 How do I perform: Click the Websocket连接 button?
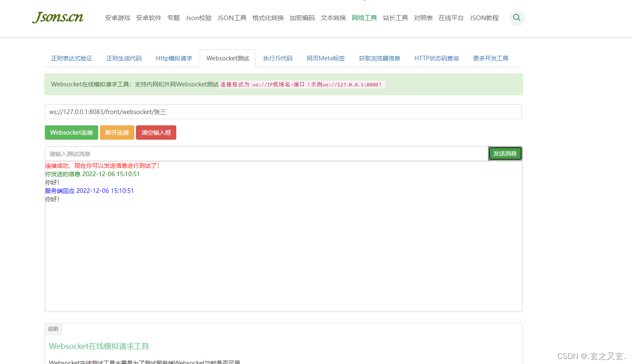(x=71, y=132)
